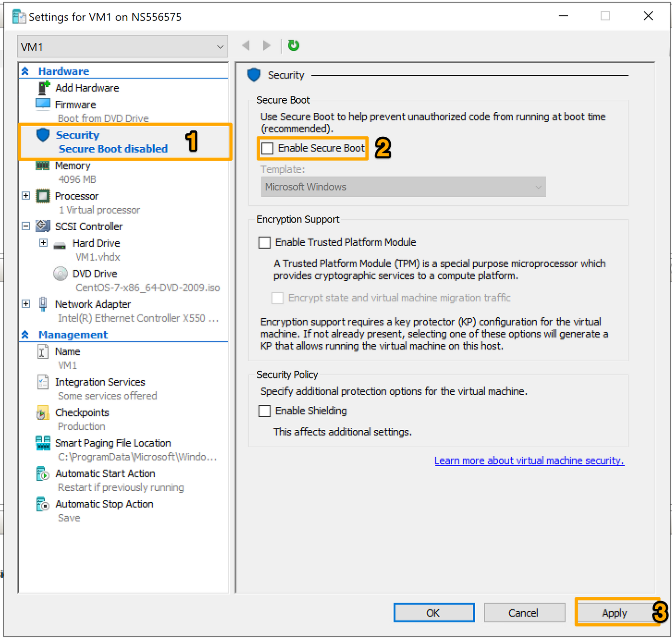The height and width of the screenshot is (638, 672).
Task: Open the Memory settings page
Action: coord(72,165)
